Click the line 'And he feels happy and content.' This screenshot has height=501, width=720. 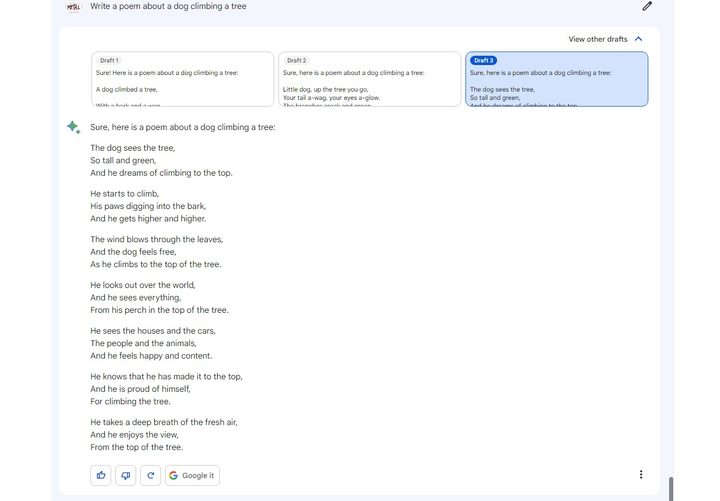tap(151, 356)
